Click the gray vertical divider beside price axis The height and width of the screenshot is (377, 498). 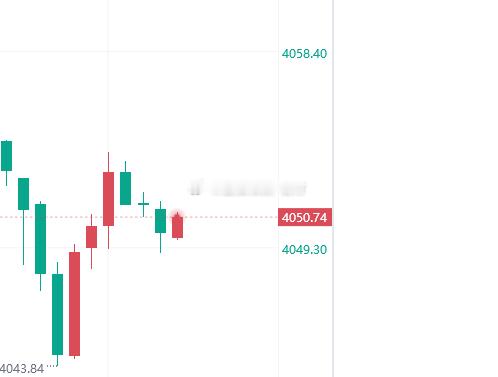click(333, 188)
